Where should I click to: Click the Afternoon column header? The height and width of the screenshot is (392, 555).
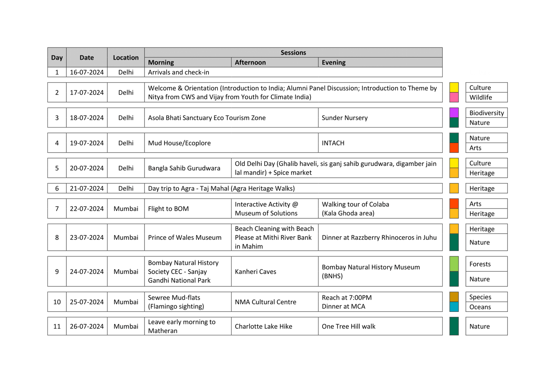[x=275, y=62]
